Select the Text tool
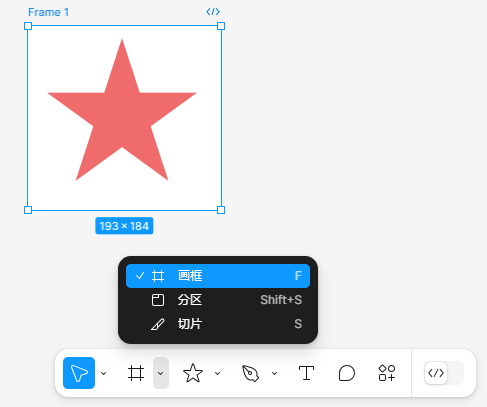This screenshot has height=407, width=487. pyautogui.click(x=306, y=373)
